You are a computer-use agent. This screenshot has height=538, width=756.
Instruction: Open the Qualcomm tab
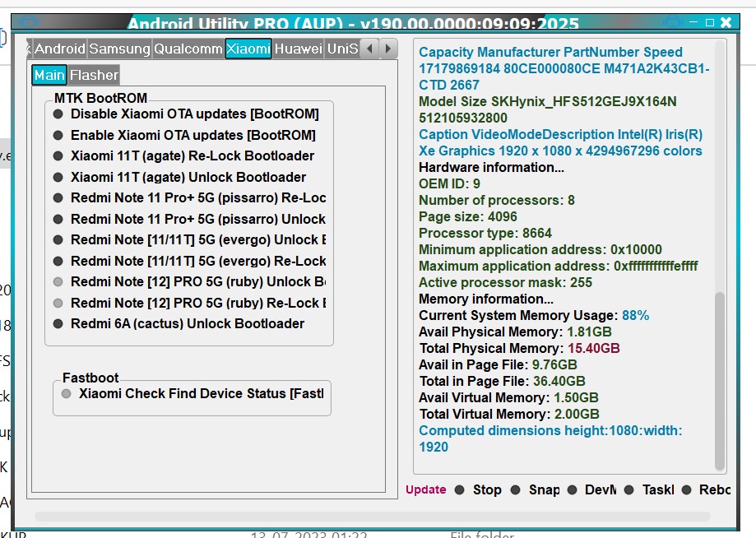point(187,49)
